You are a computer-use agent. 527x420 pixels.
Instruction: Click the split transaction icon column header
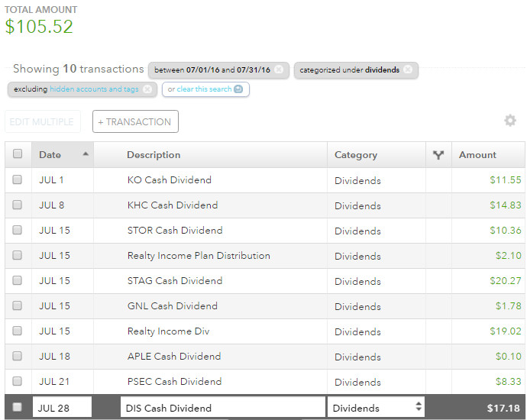click(438, 155)
